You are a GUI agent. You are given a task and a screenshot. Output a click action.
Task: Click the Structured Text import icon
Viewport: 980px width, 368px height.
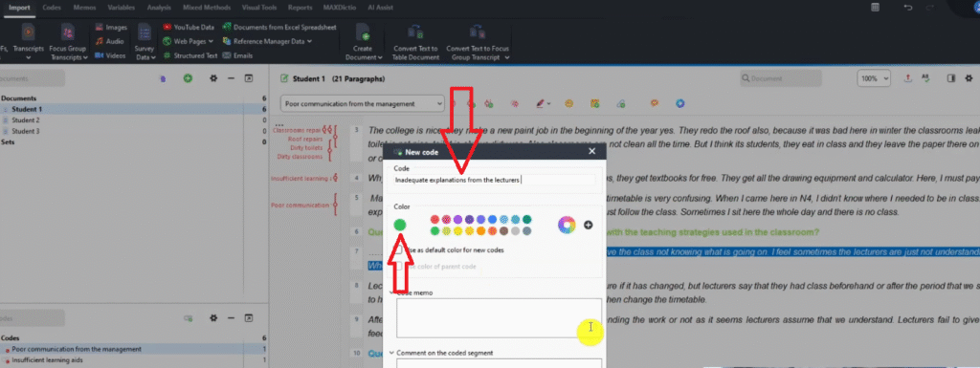(167, 55)
